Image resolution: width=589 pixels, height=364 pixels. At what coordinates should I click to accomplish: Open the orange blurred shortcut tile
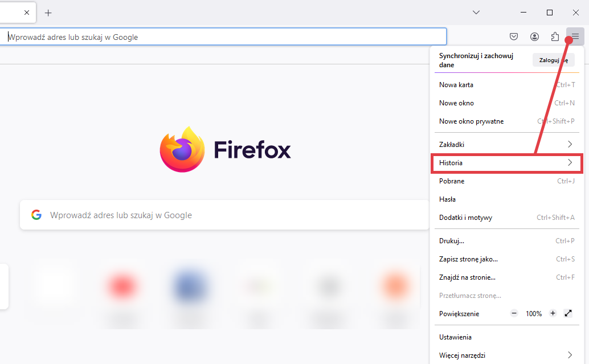pyautogui.click(x=395, y=287)
